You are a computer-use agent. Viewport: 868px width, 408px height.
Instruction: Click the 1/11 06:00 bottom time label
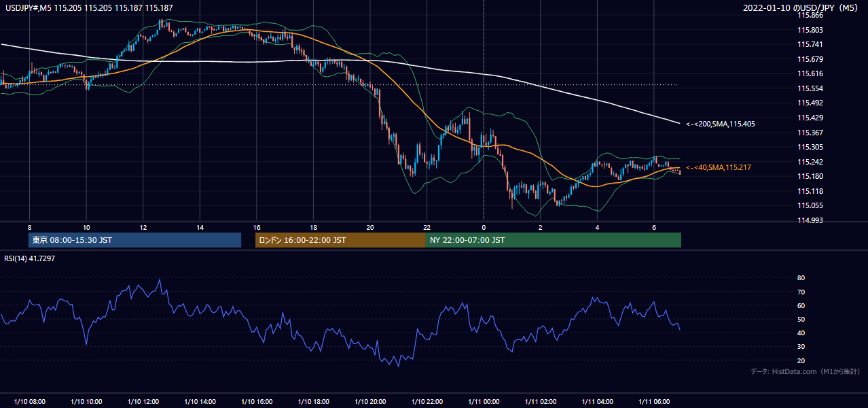654,402
